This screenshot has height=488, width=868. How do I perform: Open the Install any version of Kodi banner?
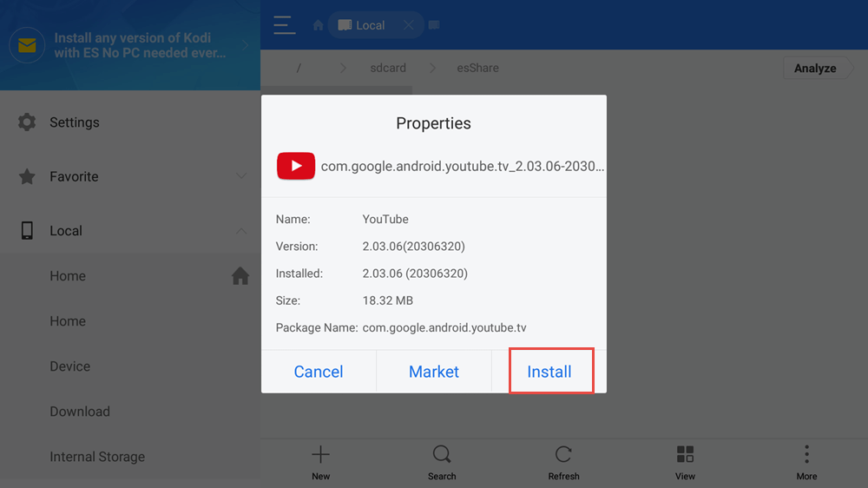tap(130, 45)
